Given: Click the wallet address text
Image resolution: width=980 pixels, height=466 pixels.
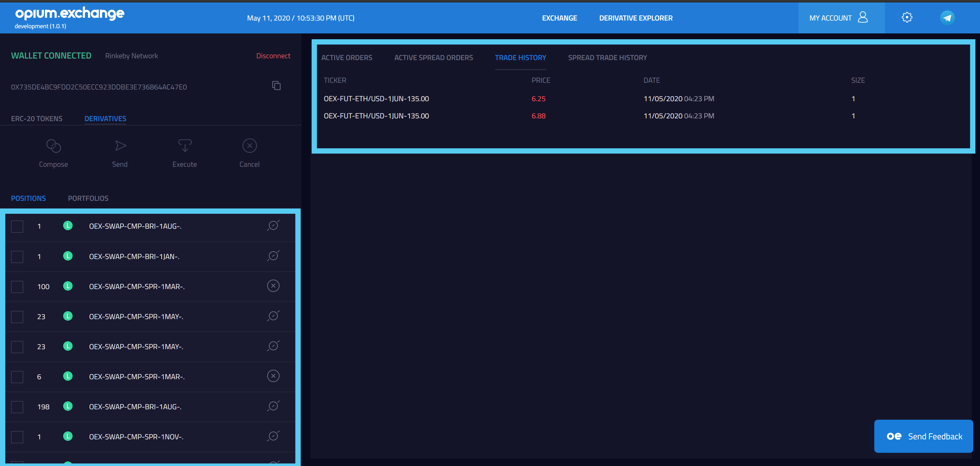Looking at the screenshot, I should click(99, 87).
